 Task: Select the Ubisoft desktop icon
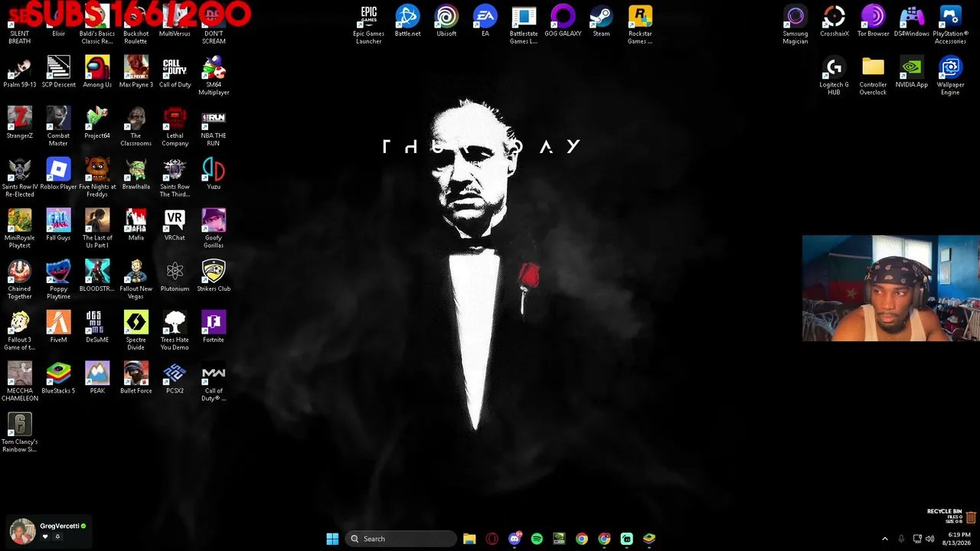coord(446,21)
